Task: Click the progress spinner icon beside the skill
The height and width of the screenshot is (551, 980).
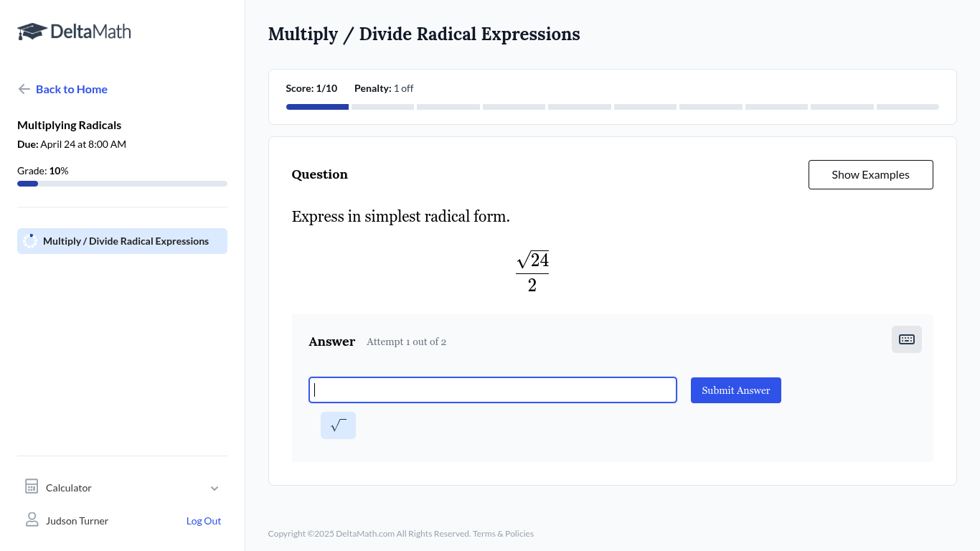Action: click(30, 241)
